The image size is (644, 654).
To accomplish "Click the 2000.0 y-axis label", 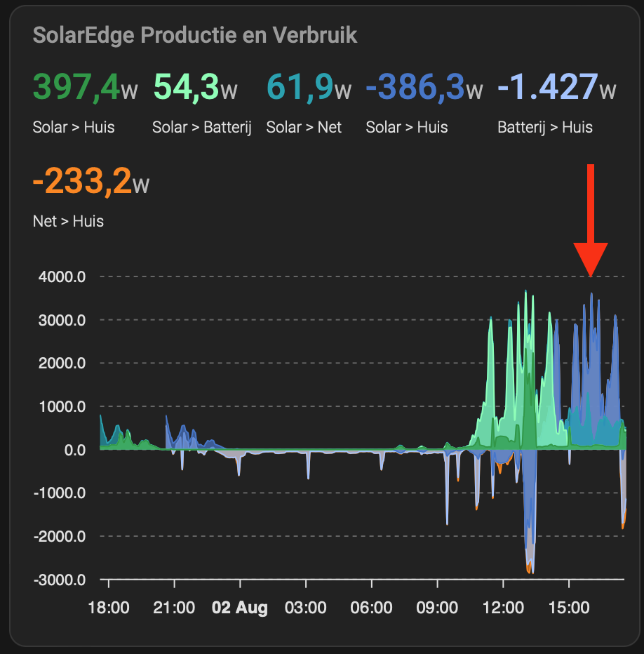I will [62, 363].
